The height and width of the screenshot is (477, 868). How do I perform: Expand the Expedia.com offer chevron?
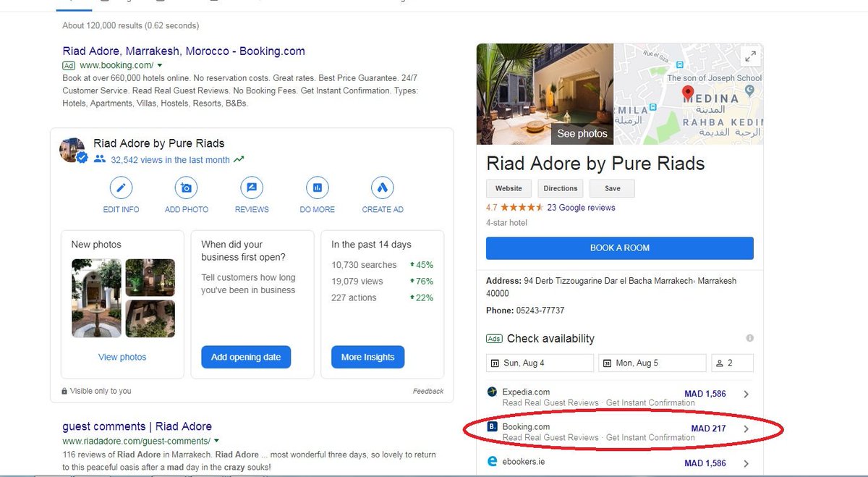click(x=746, y=394)
